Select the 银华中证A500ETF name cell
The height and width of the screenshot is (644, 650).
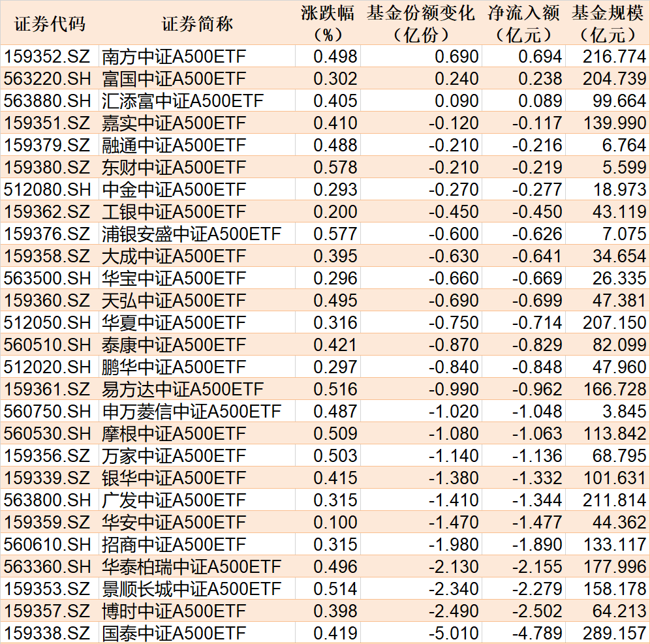[x=197, y=478]
